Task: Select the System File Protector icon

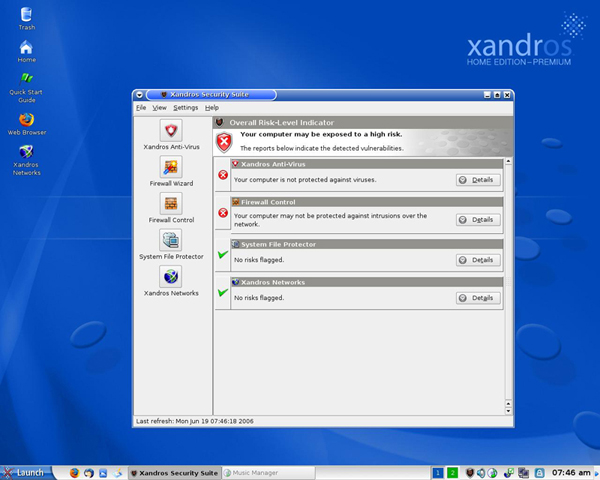Action: click(171, 240)
